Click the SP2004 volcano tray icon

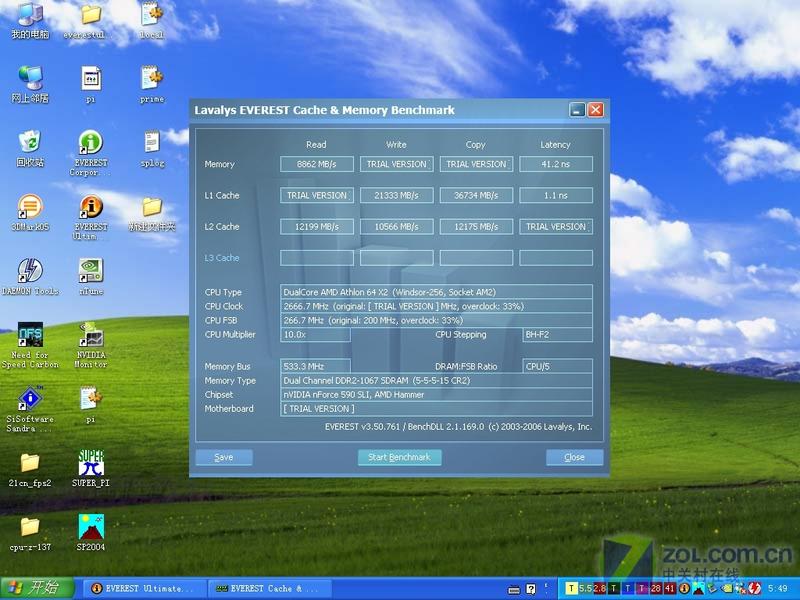click(697, 588)
